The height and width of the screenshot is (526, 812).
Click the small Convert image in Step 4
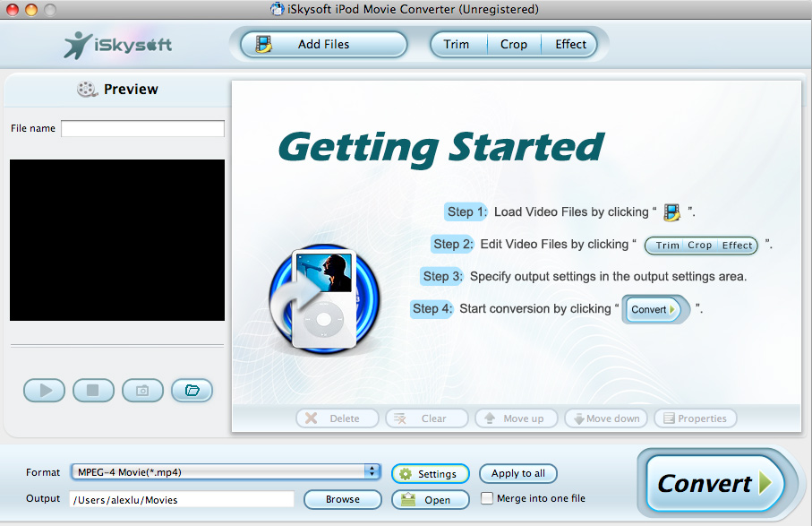[655, 309]
